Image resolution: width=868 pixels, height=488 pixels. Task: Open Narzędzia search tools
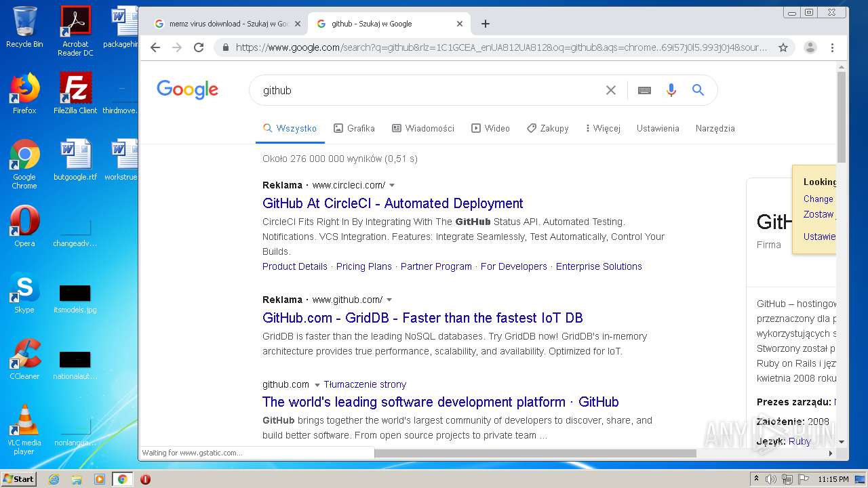[715, 128]
